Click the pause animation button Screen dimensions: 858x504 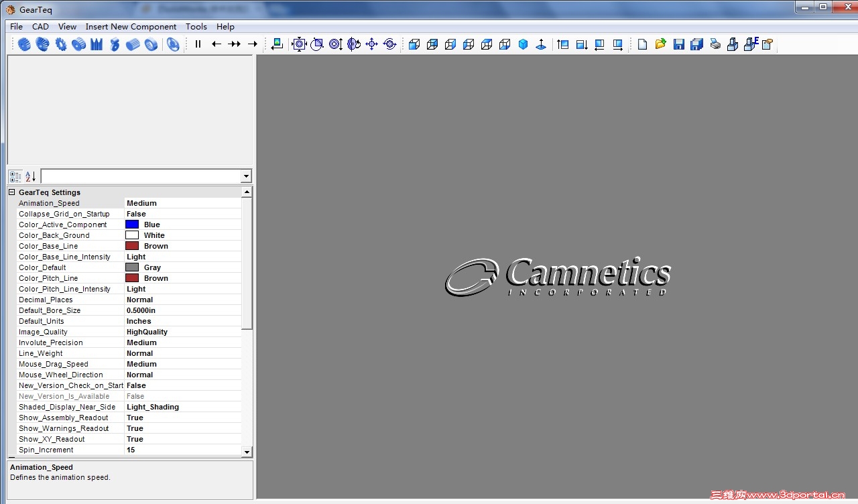(198, 44)
